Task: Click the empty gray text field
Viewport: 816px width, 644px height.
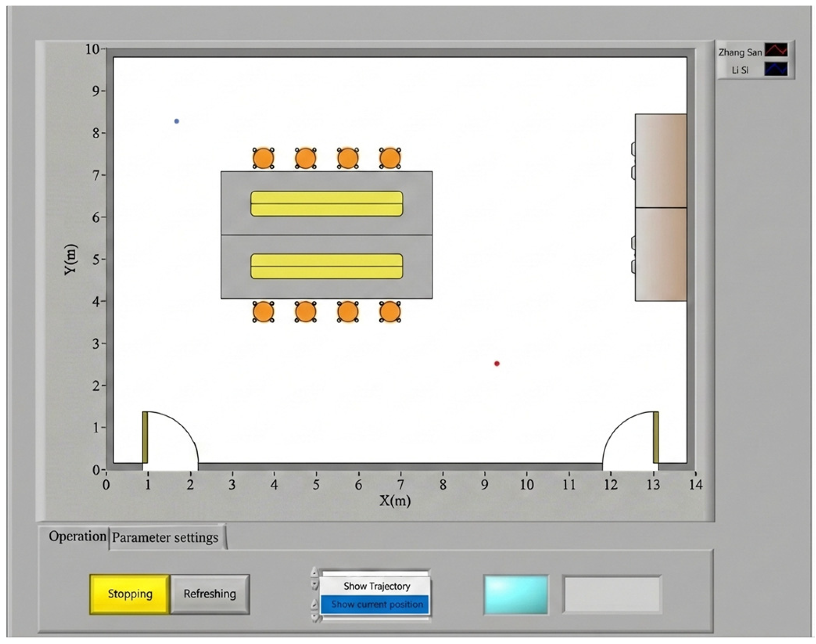Action: (612, 595)
